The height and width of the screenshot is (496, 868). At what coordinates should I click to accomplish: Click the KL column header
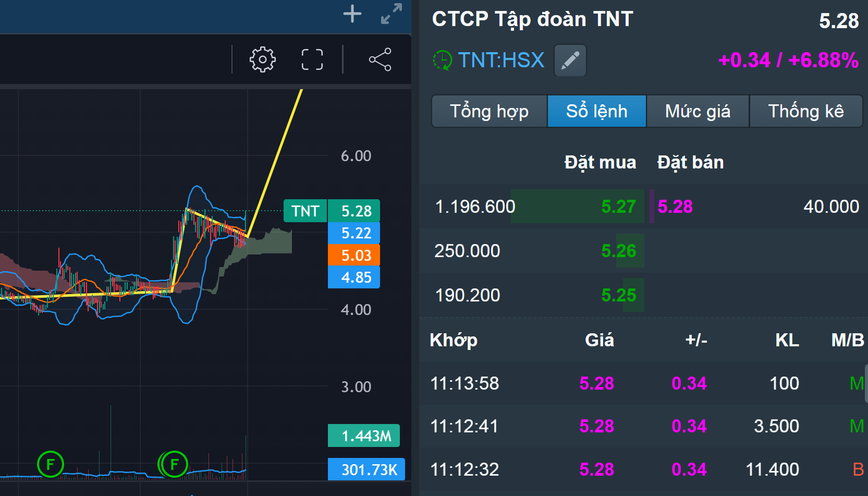787,340
